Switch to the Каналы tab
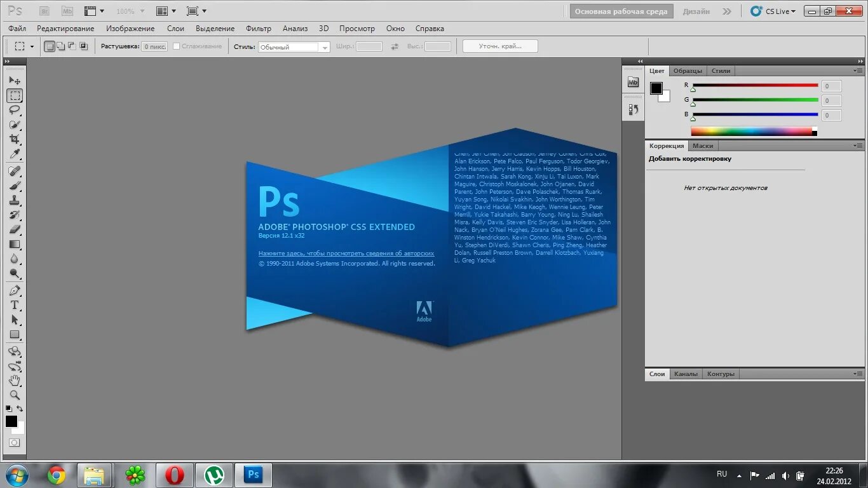Image resolution: width=868 pixels, height=488 pixels. pos(686,374)
